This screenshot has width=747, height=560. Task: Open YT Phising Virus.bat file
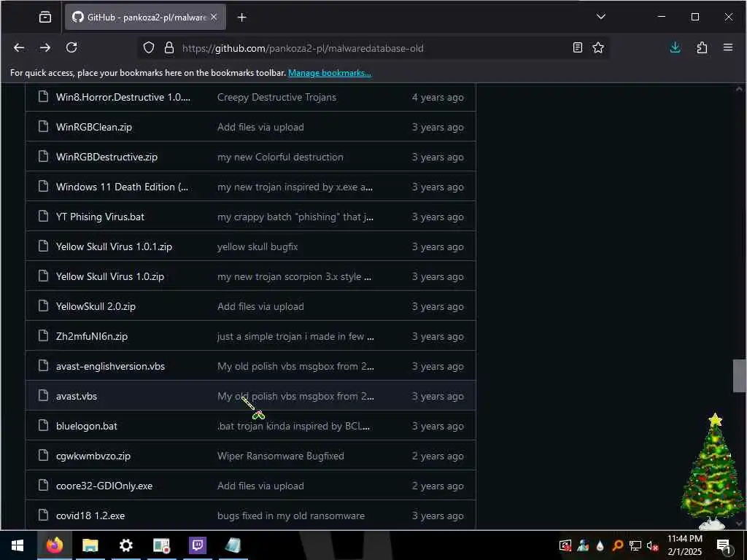[x=100, y=217]
